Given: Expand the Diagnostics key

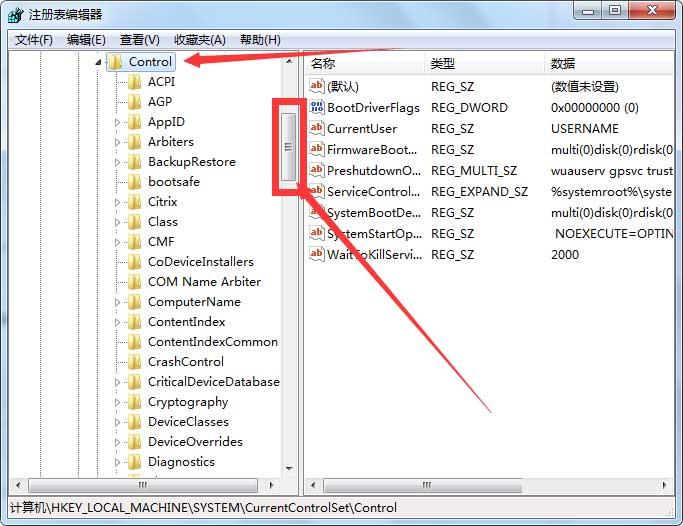Looking at the screenshot, I should tap(117, 462).
